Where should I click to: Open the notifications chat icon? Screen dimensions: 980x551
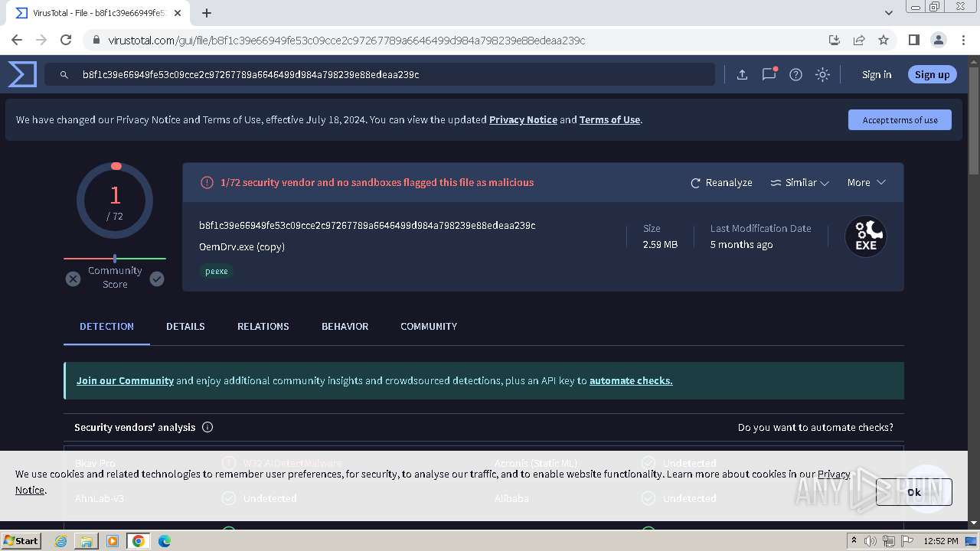tap(769, 74)
